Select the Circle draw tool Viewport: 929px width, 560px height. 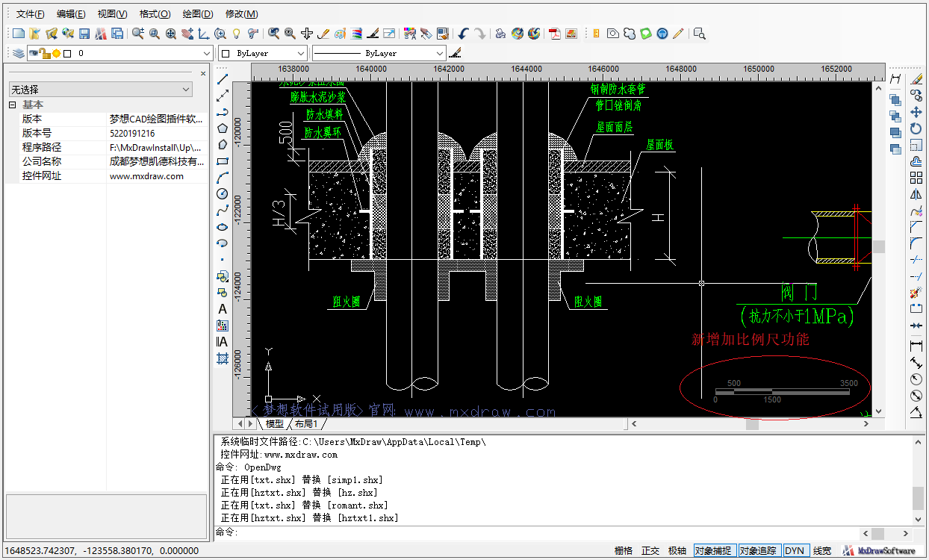pyautogui.click(x=223, y=194)
